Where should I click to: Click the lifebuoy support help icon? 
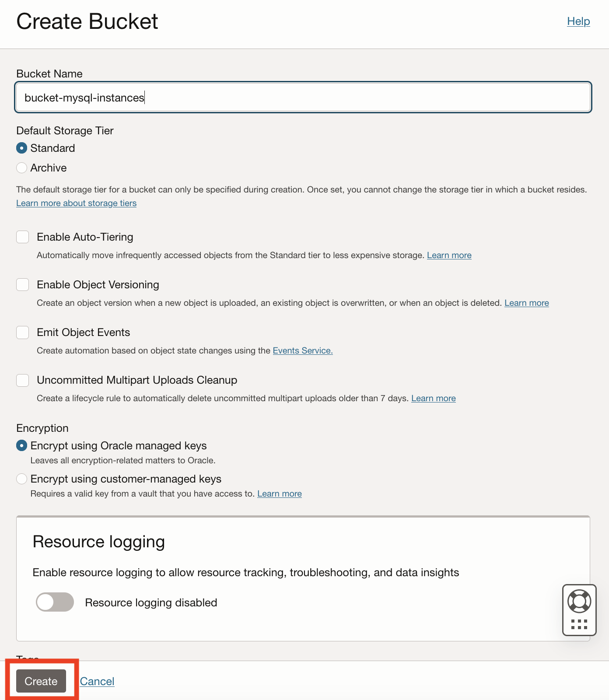pos(579,601)
